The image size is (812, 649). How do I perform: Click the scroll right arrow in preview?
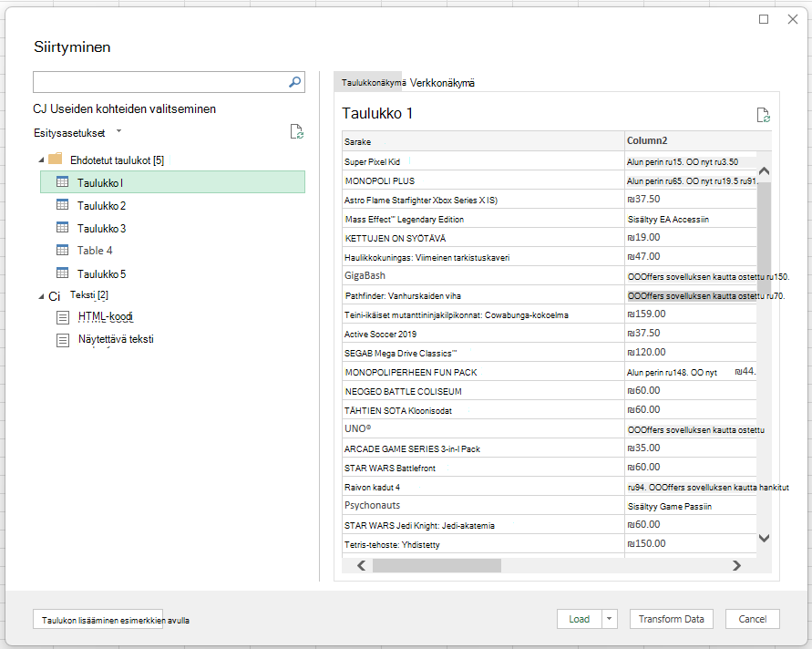[x=736, y=566]
